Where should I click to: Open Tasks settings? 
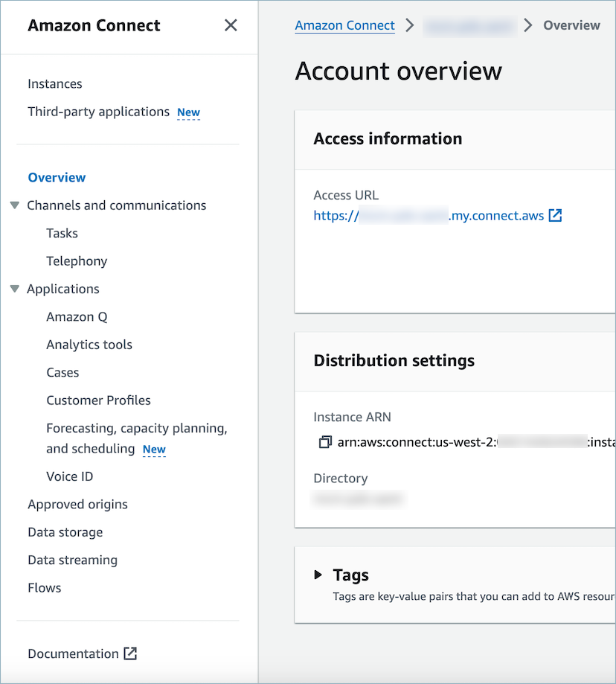tap(62, 233)
